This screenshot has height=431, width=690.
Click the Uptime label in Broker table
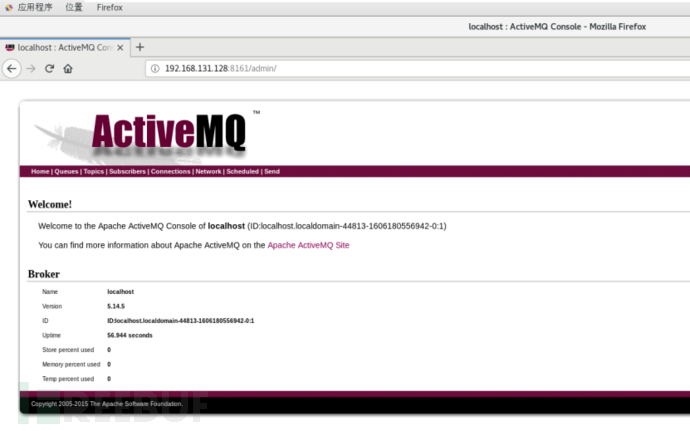coord(51,335)
